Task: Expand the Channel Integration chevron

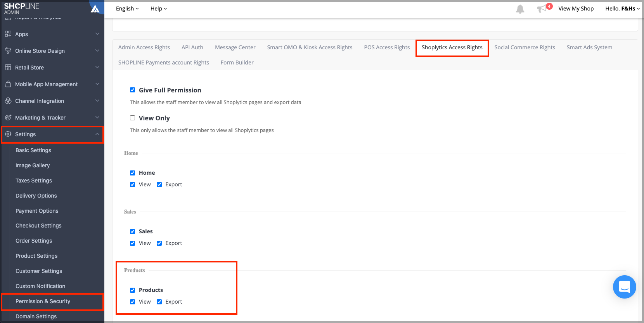Action: 97,101
